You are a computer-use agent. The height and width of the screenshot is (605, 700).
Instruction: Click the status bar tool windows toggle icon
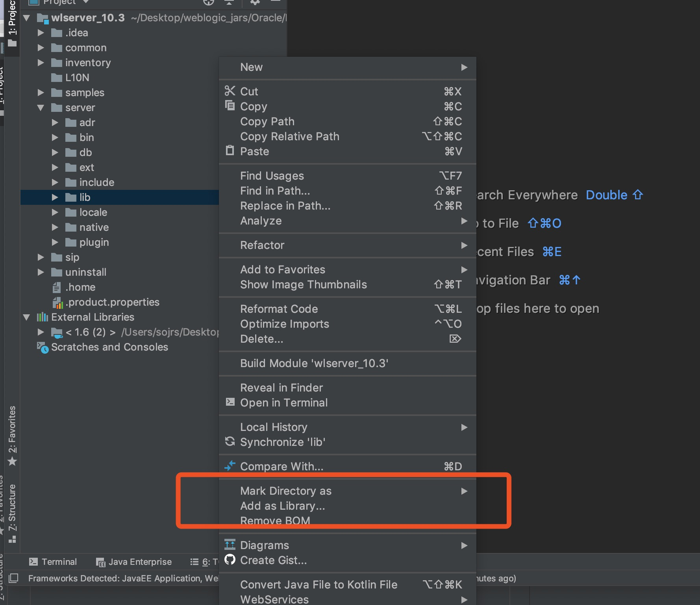click(13, 578)
